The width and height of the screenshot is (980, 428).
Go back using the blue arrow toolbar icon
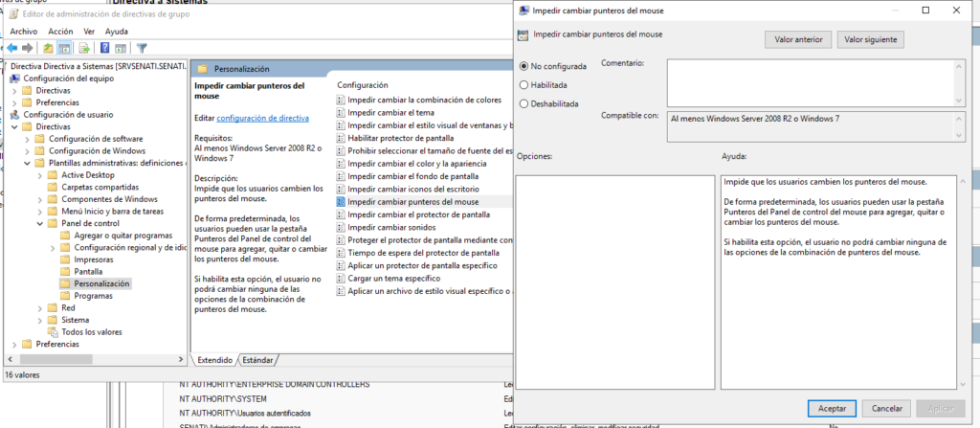[x=11, y=48]
